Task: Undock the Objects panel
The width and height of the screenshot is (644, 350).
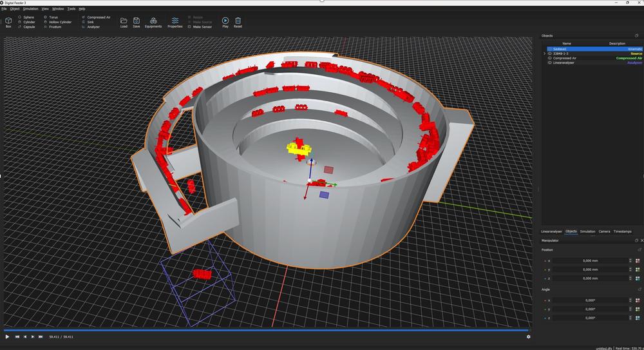Action: [637, 36]
